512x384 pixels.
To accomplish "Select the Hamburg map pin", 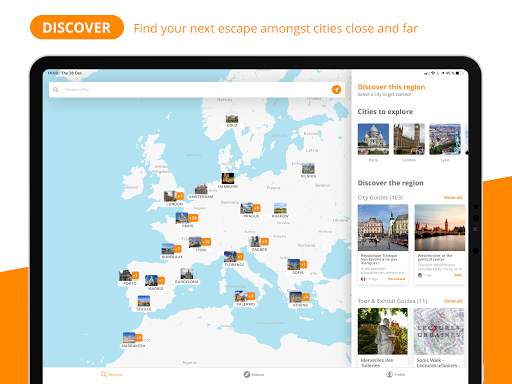I will [x=228, y=181].
